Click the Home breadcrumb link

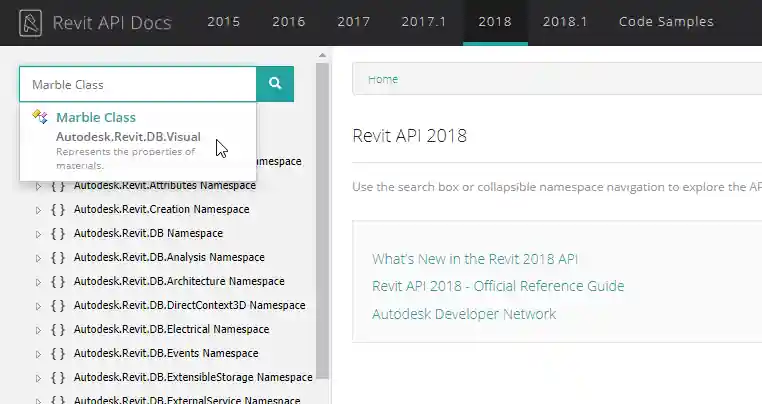pos(383,79)
